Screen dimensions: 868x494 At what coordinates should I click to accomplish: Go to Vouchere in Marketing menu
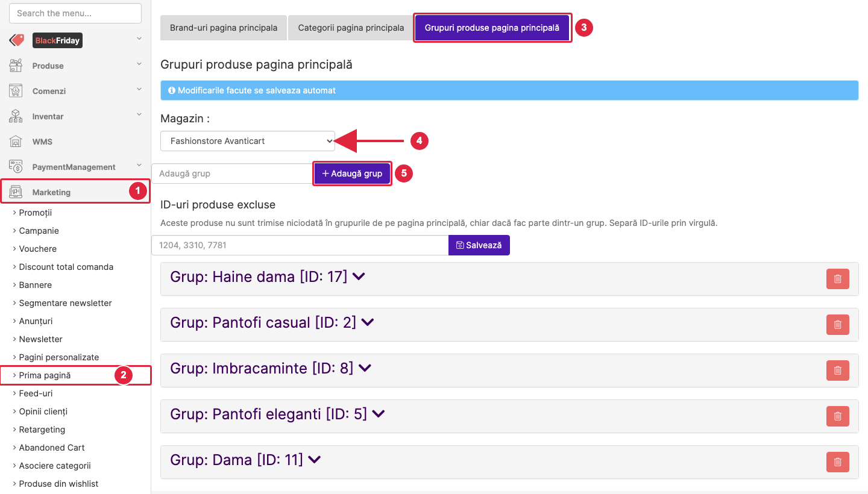[37, 249]
